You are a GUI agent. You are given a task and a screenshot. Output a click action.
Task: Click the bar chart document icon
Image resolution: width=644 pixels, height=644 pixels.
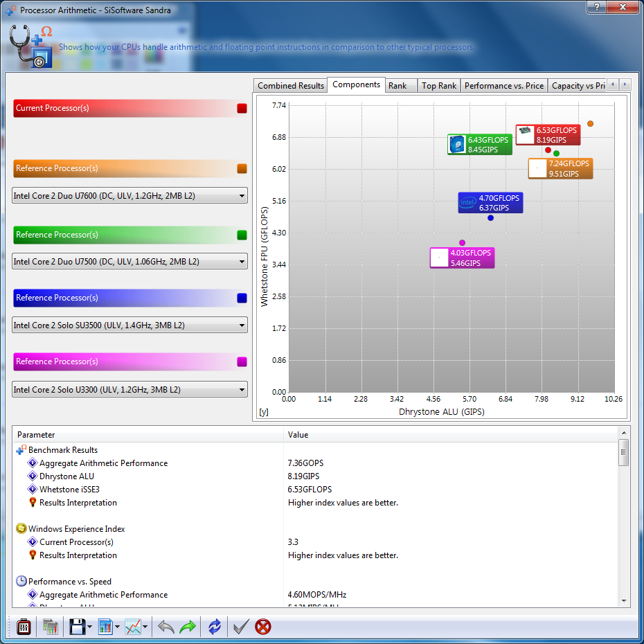coord(105,627)
